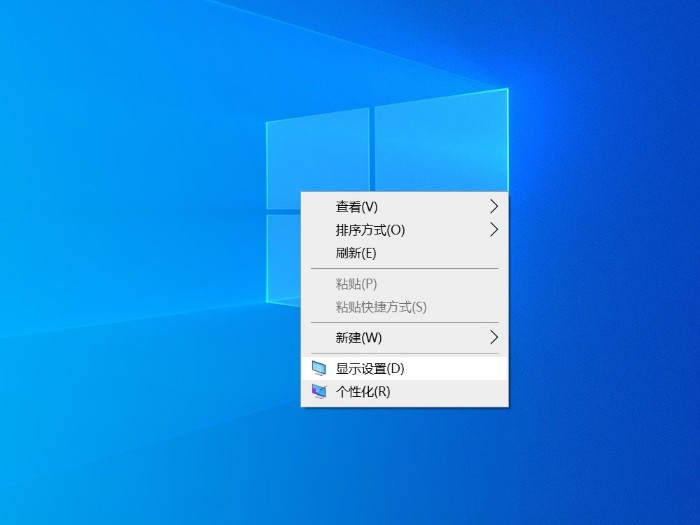
Task: Select the greyed 粘贴(P) menu item
Action: 404,284
